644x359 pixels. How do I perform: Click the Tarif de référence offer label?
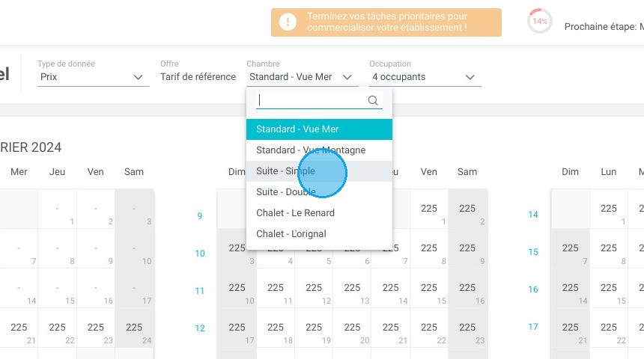point(198,77)
